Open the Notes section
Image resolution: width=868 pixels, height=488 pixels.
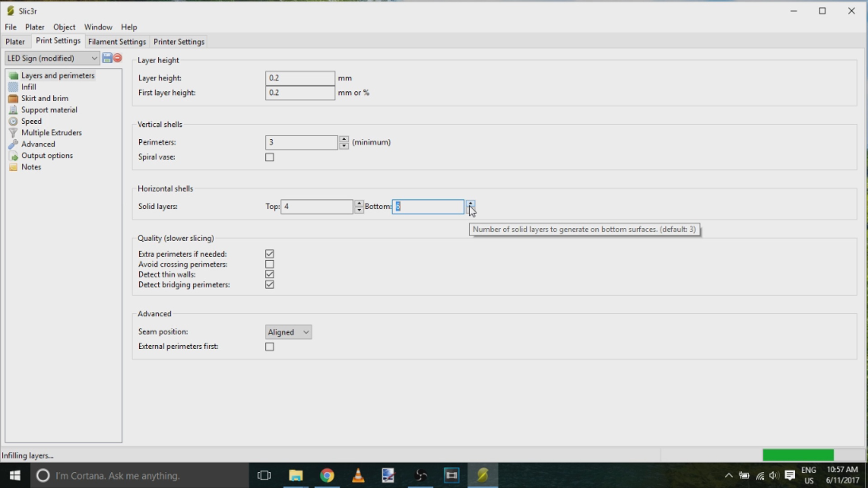click(31, 167)
